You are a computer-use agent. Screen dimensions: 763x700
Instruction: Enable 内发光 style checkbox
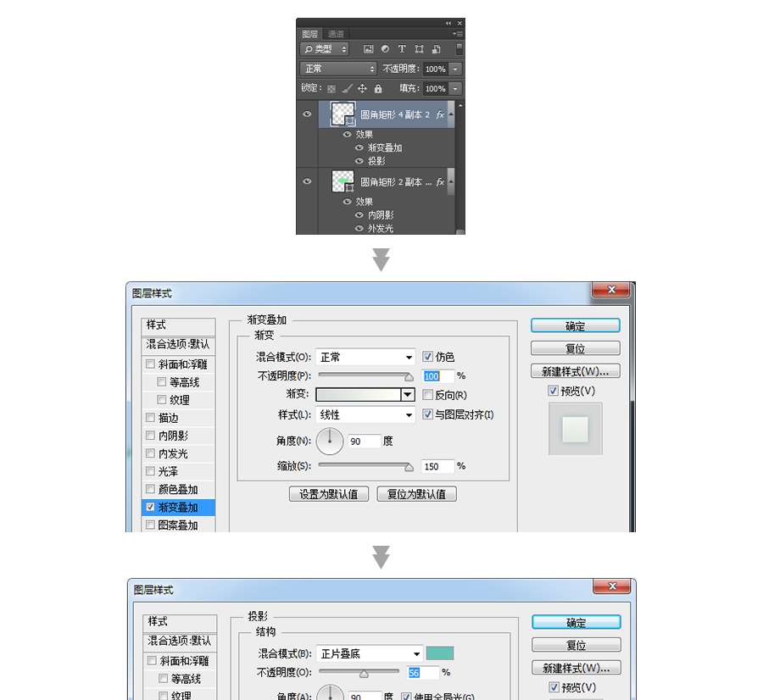tap(150, 453)
